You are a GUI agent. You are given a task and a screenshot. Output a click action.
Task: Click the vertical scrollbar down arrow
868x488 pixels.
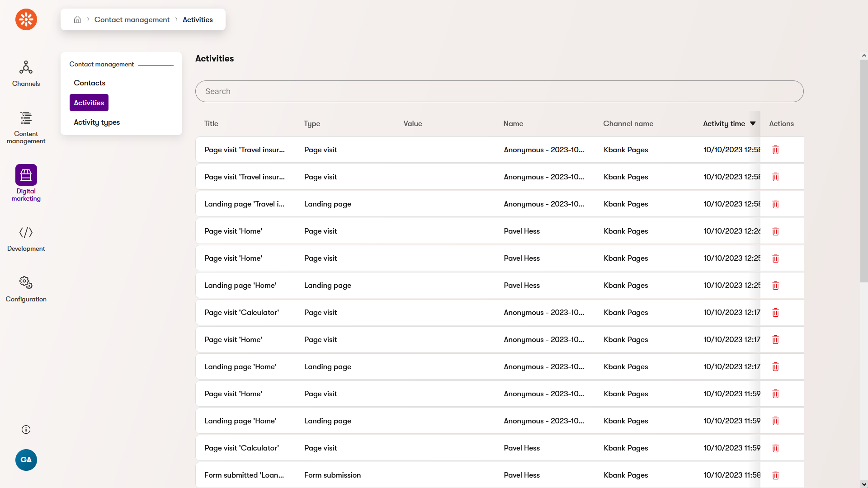(x=863, y=483)
